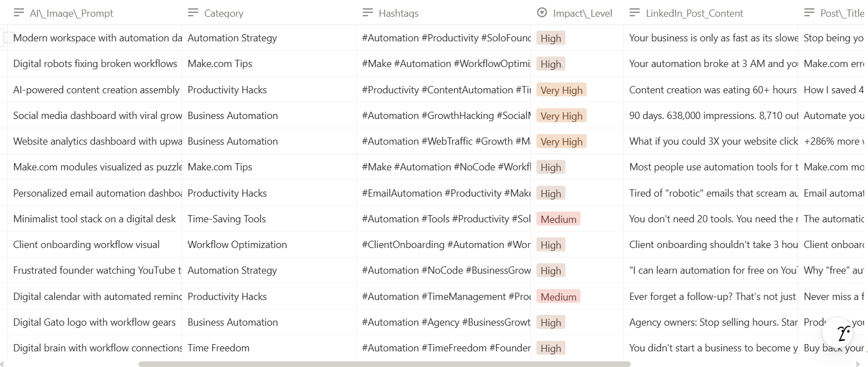Click the text icon beside Post_Title header
868x367 pixels.
(809, 13)
